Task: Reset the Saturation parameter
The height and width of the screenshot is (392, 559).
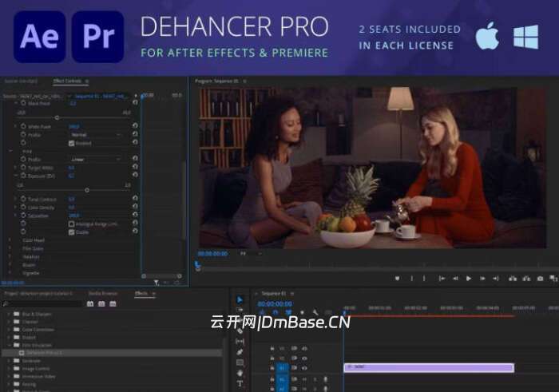Action: pos(135,215)
